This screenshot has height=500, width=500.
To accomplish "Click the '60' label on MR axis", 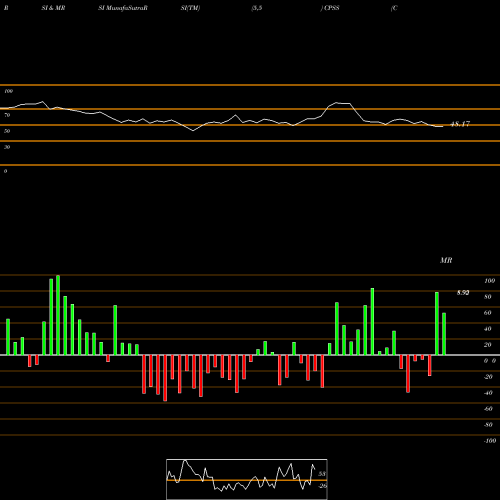I will (488, 313).
